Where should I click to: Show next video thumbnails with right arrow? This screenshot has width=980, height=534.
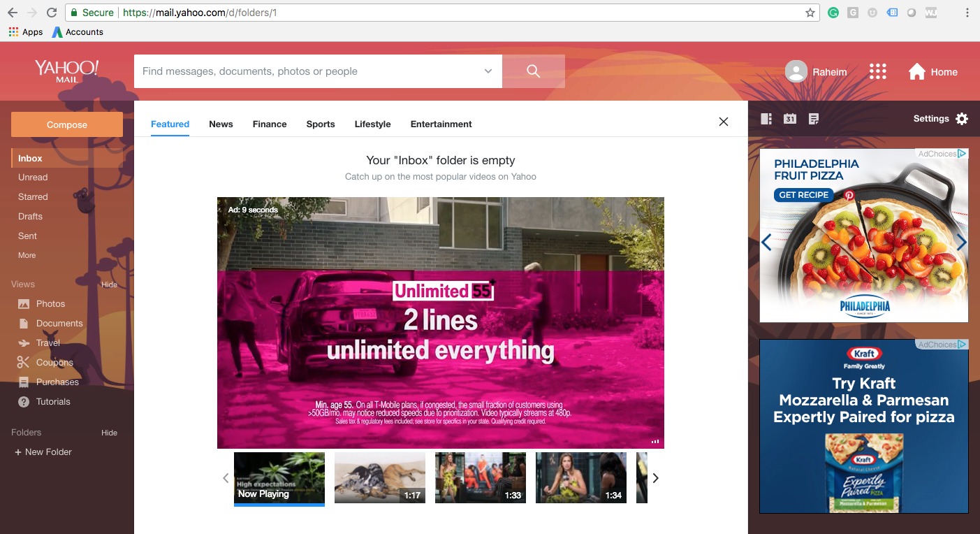tap(655, 478)
